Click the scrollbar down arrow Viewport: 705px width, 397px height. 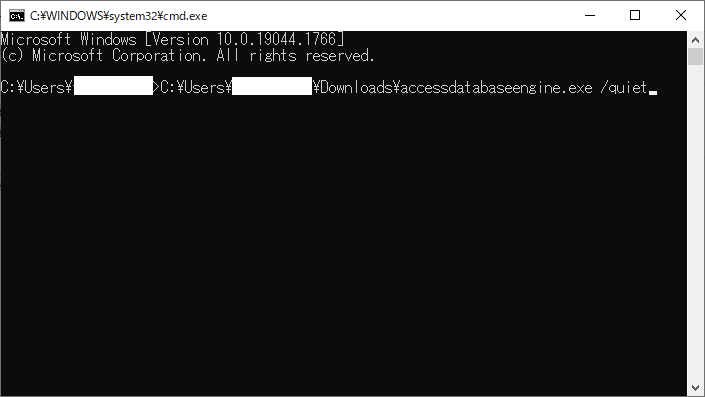point(696,388)
